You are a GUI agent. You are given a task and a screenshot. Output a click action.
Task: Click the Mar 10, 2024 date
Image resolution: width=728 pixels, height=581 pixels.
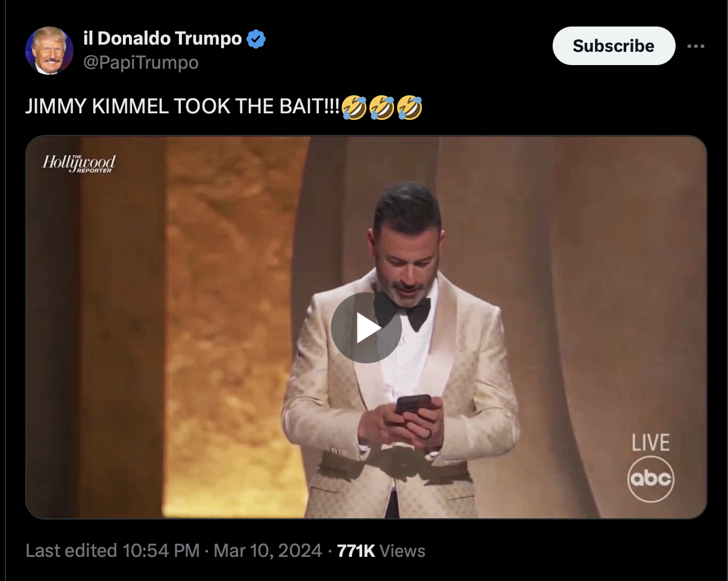(x=268, y=550)
